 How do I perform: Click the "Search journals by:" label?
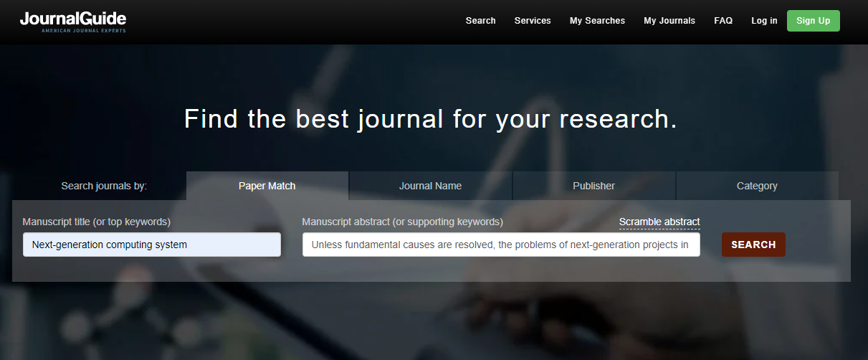[x=104, y=186]
